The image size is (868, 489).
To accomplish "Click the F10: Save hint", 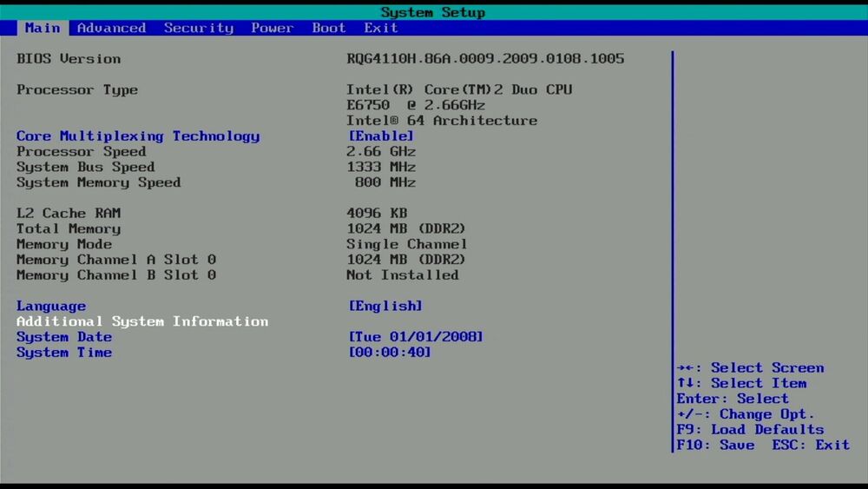I will tap(715, 446).
